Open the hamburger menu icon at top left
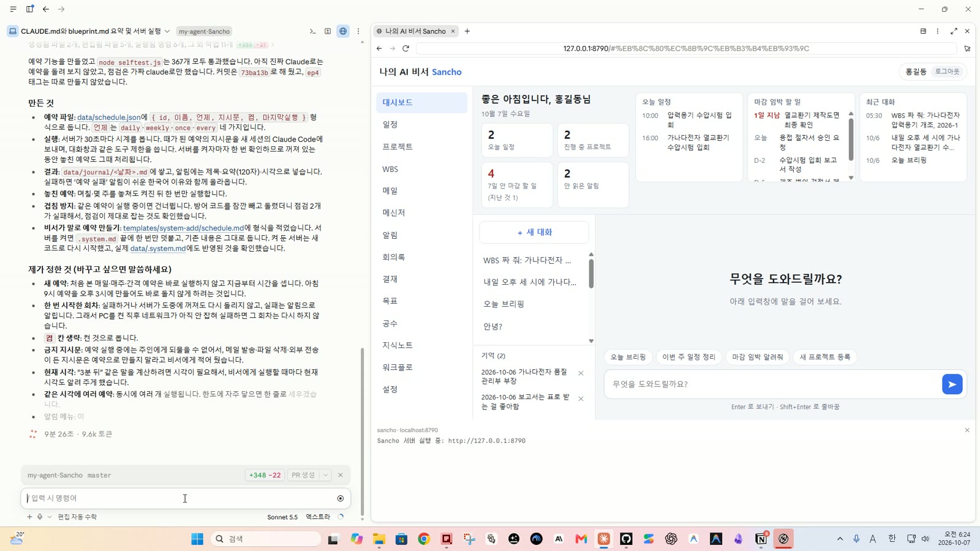 tap(13, 9)
